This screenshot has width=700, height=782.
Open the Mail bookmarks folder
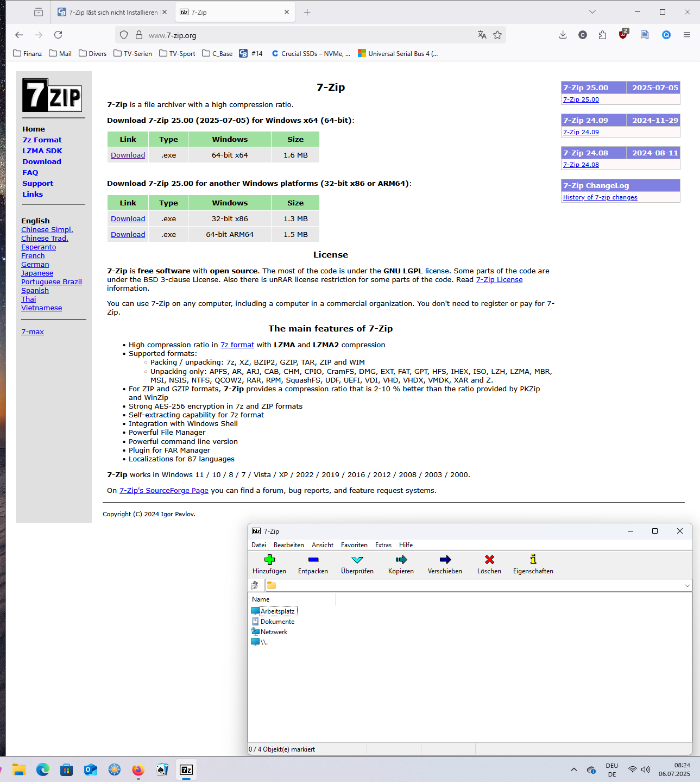60,53
